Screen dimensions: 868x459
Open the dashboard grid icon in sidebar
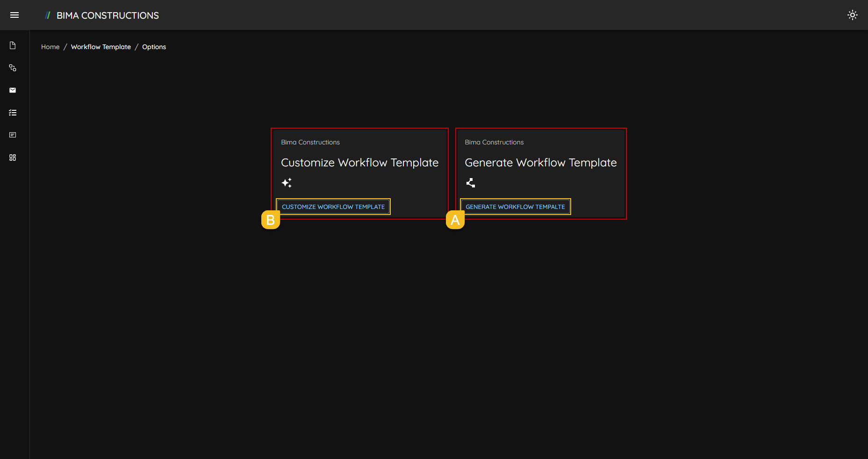click(x=13, y=158)
